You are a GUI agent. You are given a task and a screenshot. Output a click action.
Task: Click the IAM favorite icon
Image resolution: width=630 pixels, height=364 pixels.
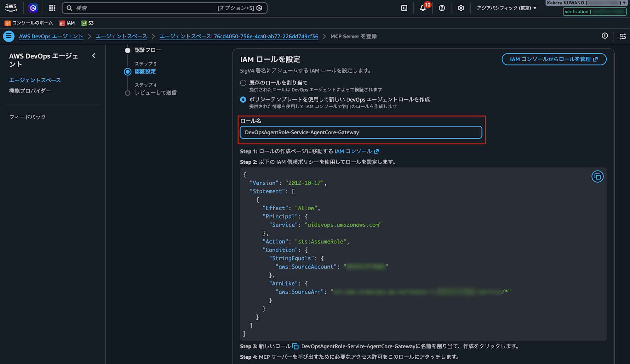(x=62, y=23)
